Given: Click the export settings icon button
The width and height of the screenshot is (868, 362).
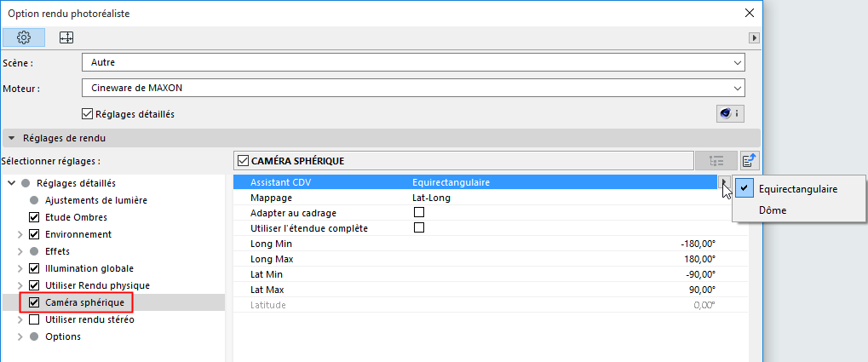Looking at the screenshot, I should (750, 160).
